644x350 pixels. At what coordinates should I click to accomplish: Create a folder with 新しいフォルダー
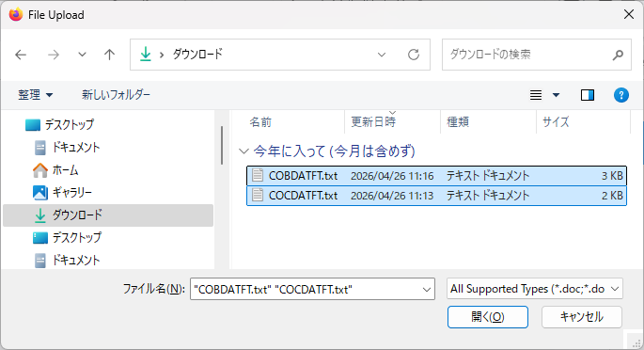(116, 95)
